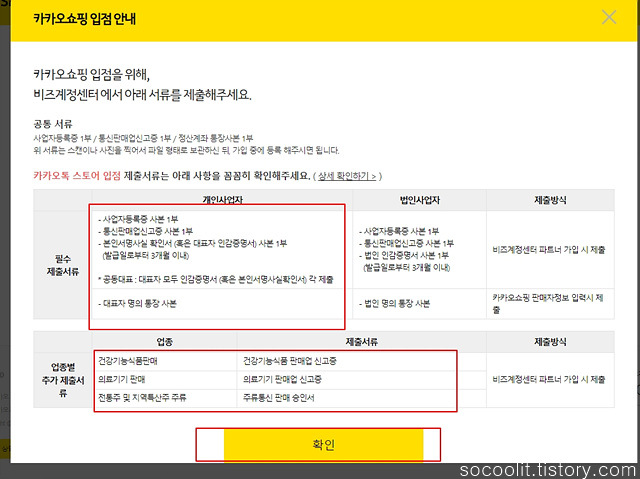The width and height of the screenshot is (640, 479).
Task: Click the 카카오쇼핑 입점 안내 dialog title
Action: click(x=84, y=19)
